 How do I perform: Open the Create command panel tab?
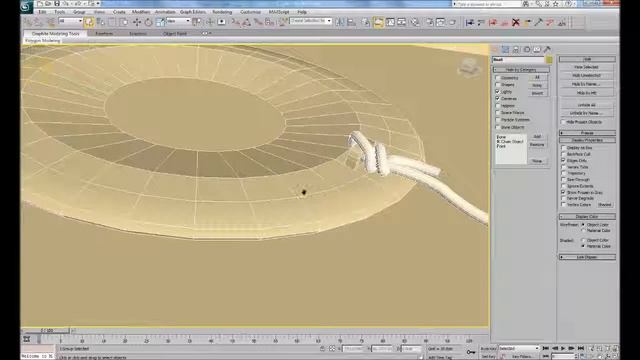495,49
